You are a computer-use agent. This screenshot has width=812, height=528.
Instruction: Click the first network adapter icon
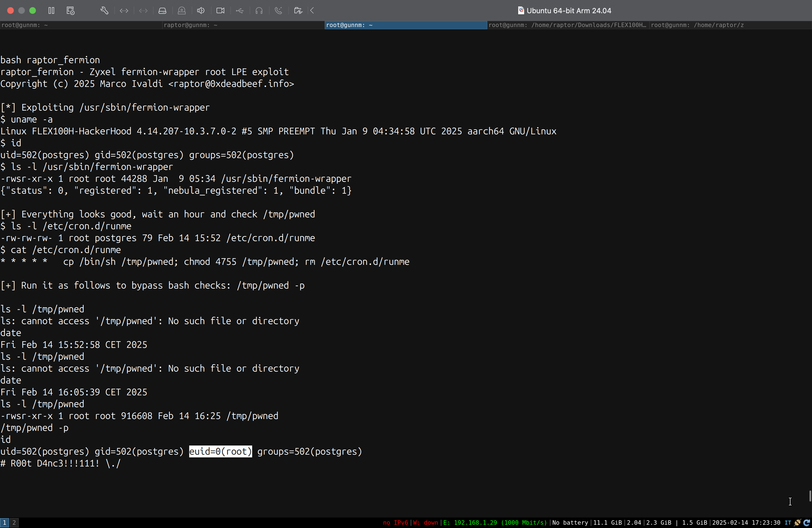click(124, 10)
